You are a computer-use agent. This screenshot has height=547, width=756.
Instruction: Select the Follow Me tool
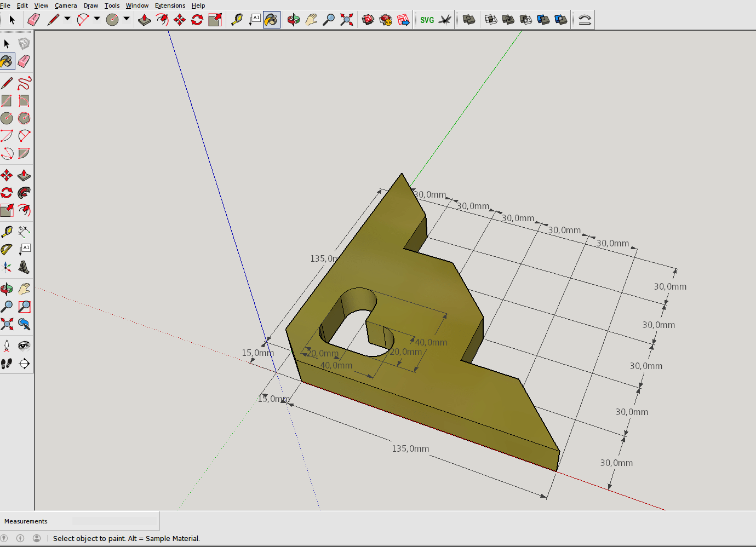click(24, 193)
